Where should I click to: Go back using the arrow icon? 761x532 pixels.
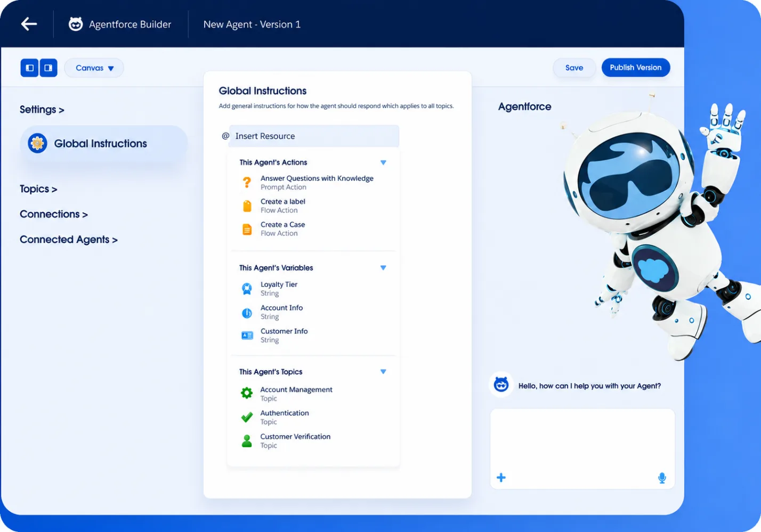pyautogui.click(x=29, y=24)
